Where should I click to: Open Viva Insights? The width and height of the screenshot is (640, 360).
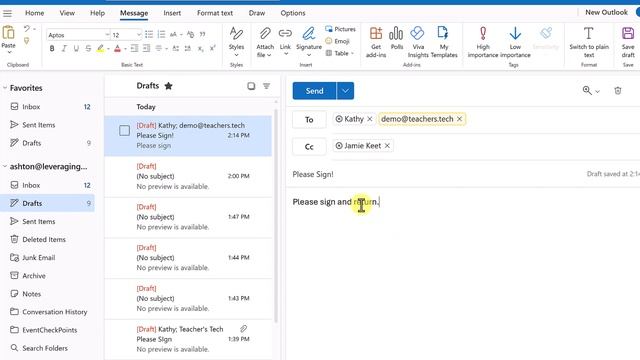click(418, 42)
